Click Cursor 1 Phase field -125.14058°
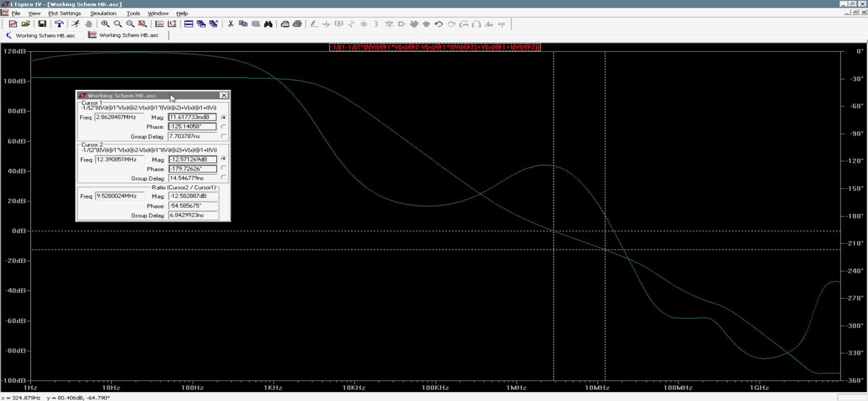Viewport: 868px width, 401px height. coord(192,126)
